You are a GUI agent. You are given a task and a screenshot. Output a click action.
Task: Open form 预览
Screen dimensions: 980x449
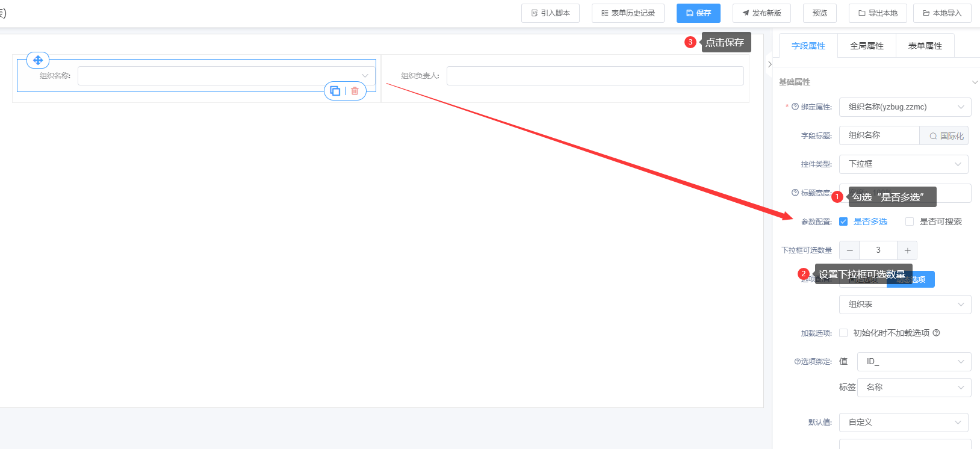click(820, 13)
